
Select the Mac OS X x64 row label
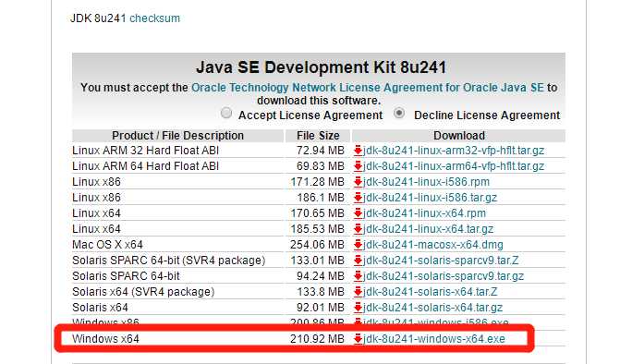click(107, 245)
